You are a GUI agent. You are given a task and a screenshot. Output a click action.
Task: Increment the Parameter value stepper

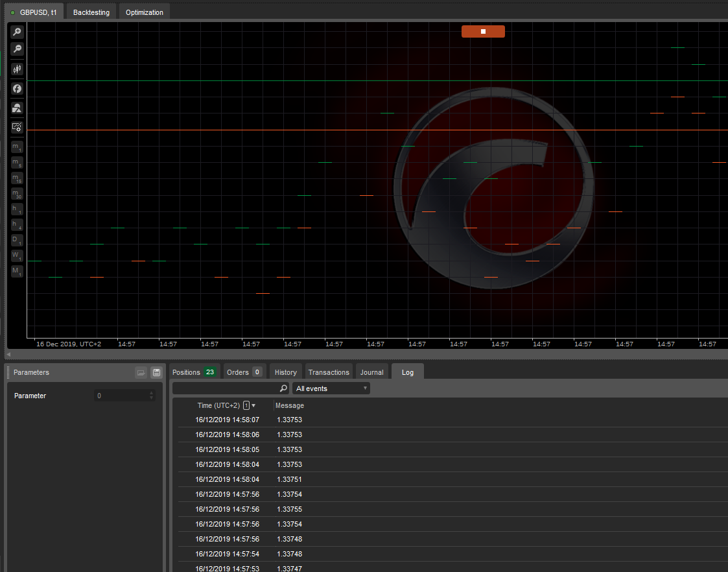(151, 393)
